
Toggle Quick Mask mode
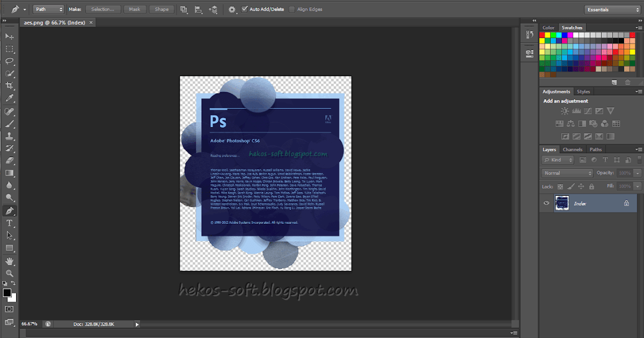pos(10,310)
